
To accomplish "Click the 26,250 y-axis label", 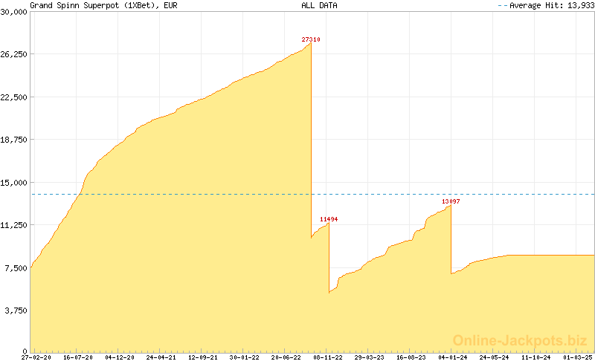I will (14, 54).
